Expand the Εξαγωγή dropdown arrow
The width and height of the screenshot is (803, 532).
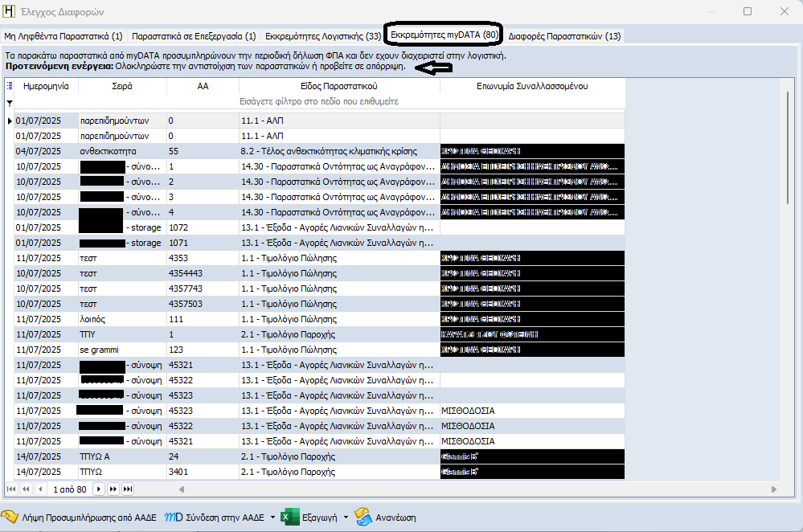point(345,517)
